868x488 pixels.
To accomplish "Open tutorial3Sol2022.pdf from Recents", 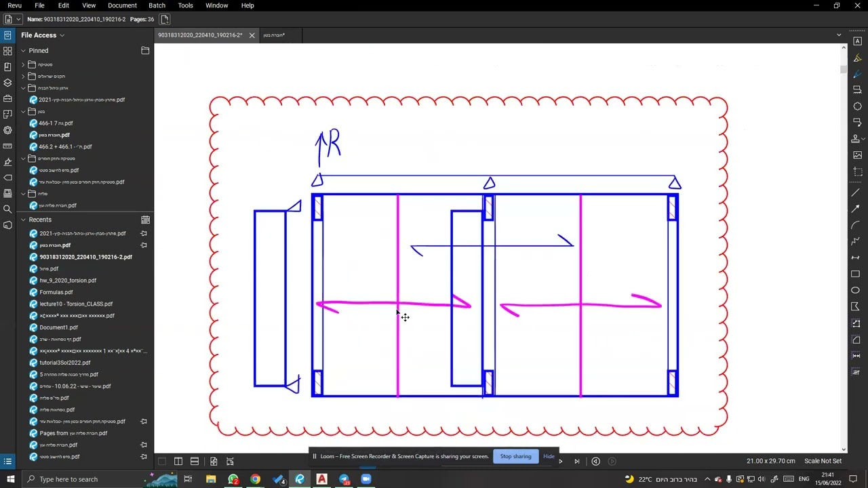I will (x=65, y=363).
